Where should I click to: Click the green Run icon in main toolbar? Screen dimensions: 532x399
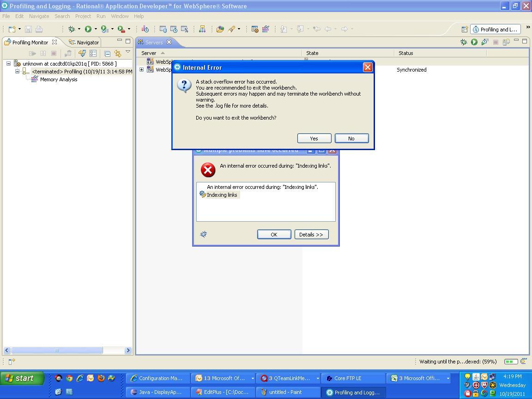tap(88, 29)
